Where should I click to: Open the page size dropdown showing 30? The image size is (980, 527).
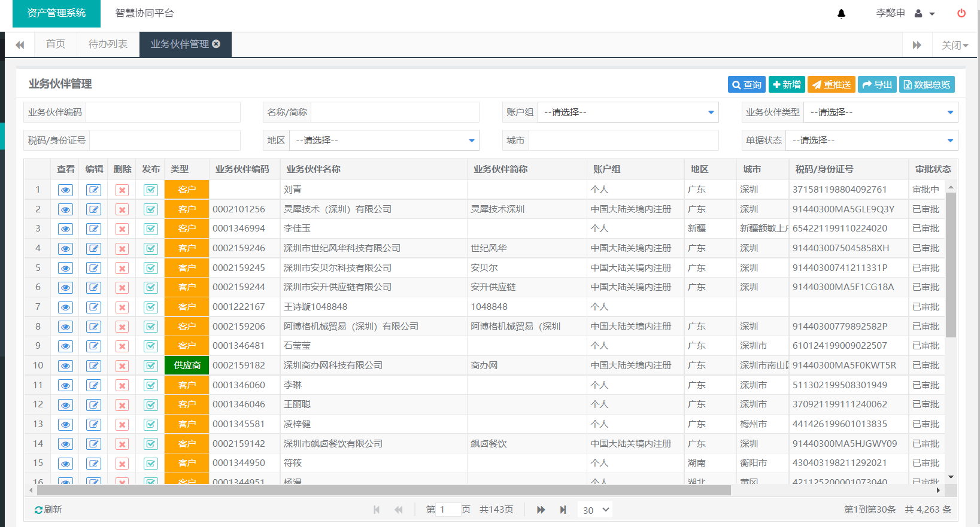point(596,510)
